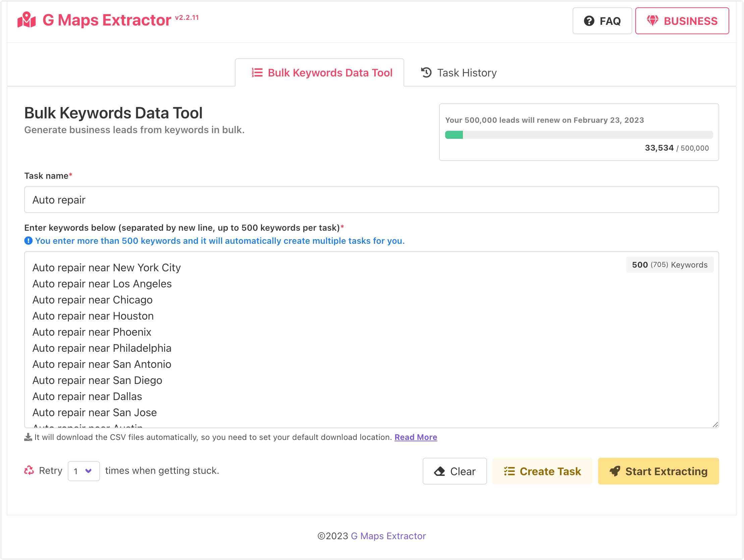Click the leads usage progress bar

click(x=579, y=135)
